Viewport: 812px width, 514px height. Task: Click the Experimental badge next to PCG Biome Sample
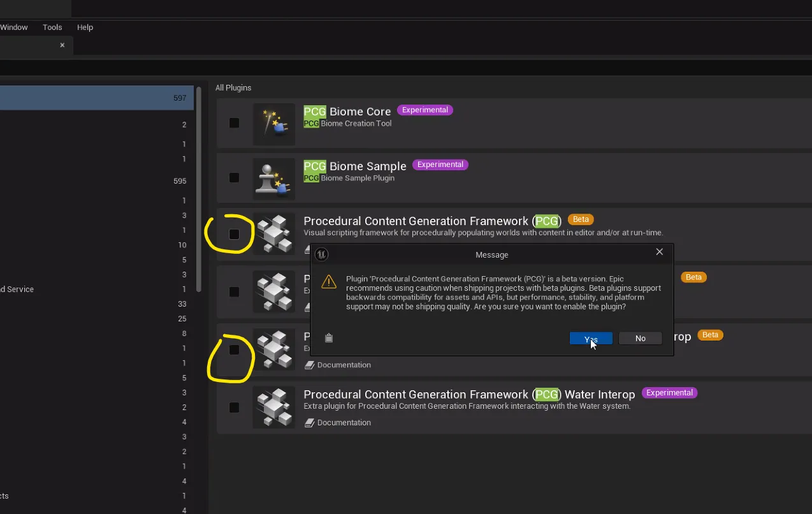click(440, 165)
